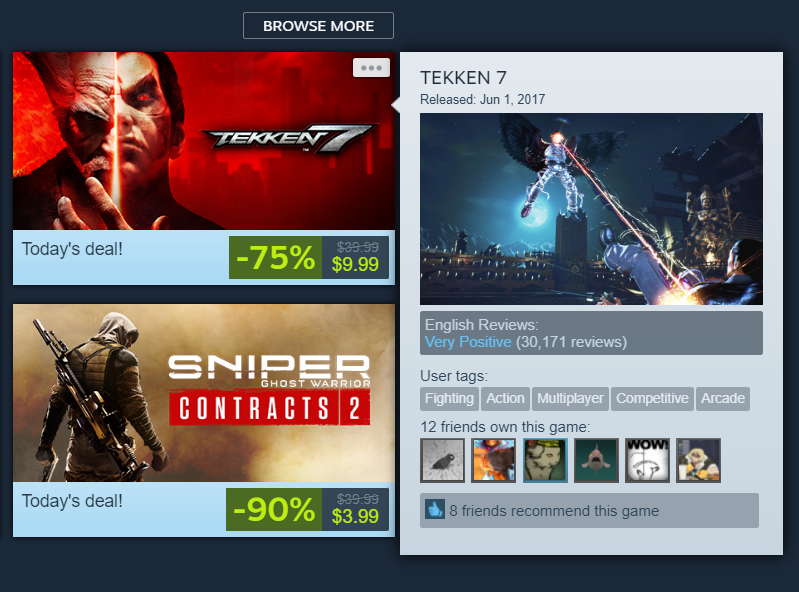The height and width of the screenshot is (592, 799).
Task: Open the Arcade user tag
Action: pyautogui.click(x=723, y=398)
